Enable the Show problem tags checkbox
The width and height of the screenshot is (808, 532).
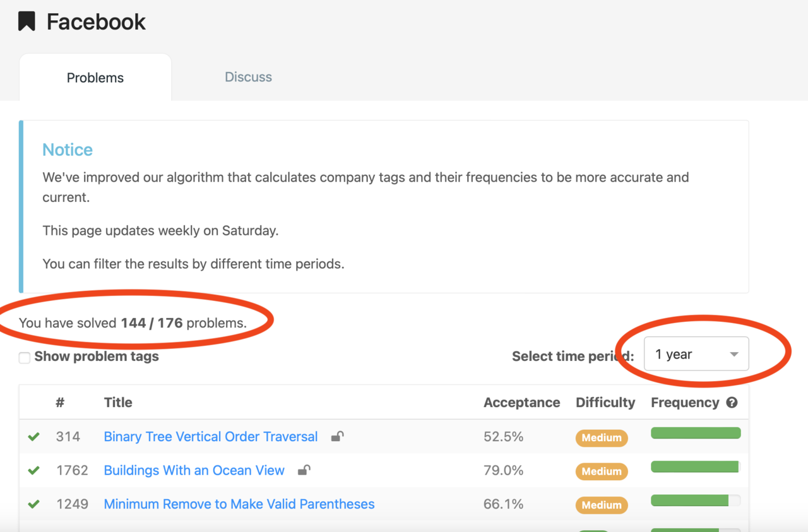click(x=25, y=358)
